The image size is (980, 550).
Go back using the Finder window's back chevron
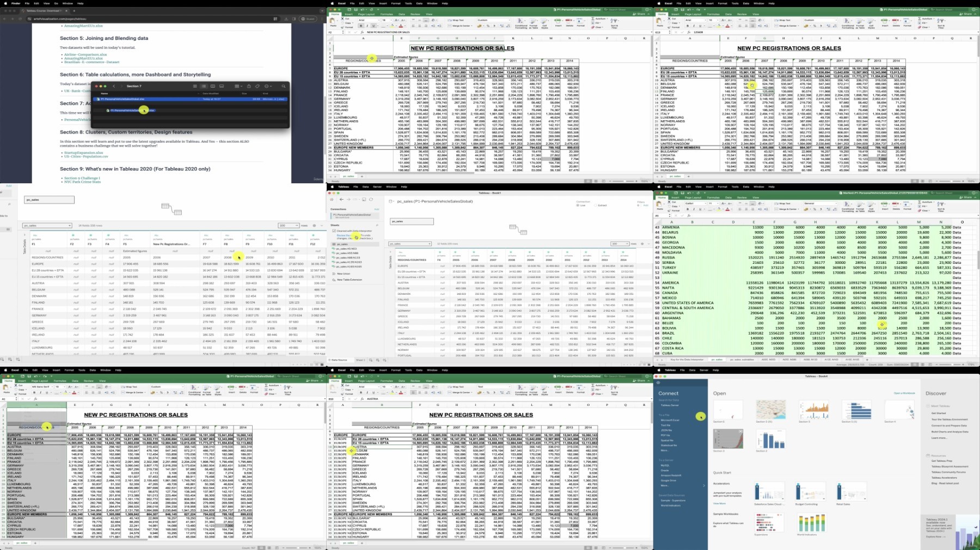tap(114, 86)
